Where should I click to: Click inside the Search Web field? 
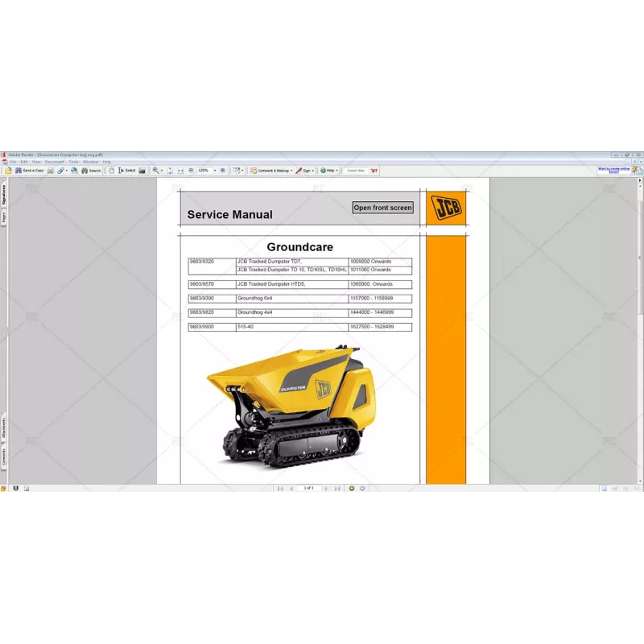356,170
